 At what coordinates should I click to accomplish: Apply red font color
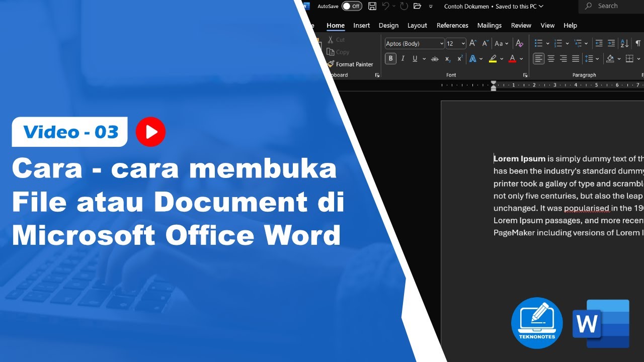[512, 59]
